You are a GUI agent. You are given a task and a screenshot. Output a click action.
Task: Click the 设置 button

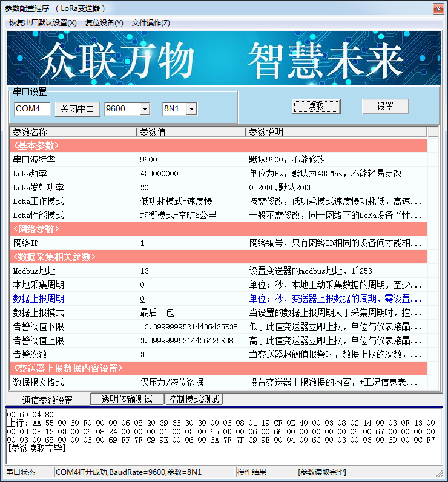point(385,107)
